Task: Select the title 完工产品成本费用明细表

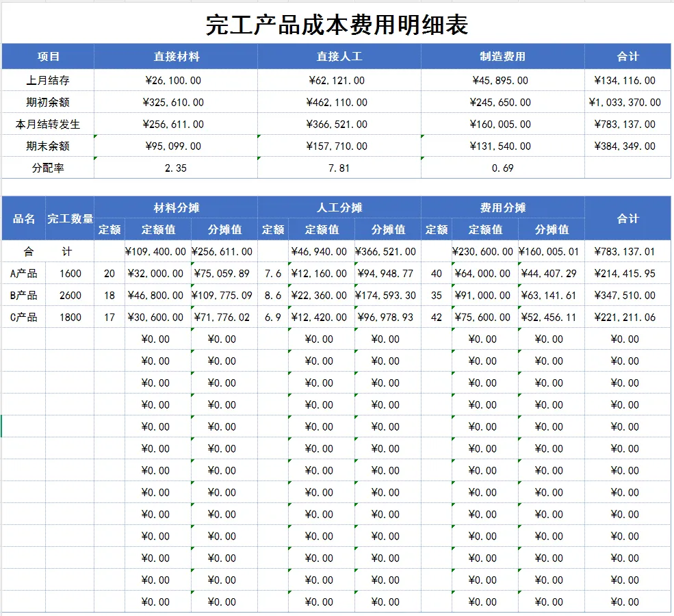Action: (337, 25)
